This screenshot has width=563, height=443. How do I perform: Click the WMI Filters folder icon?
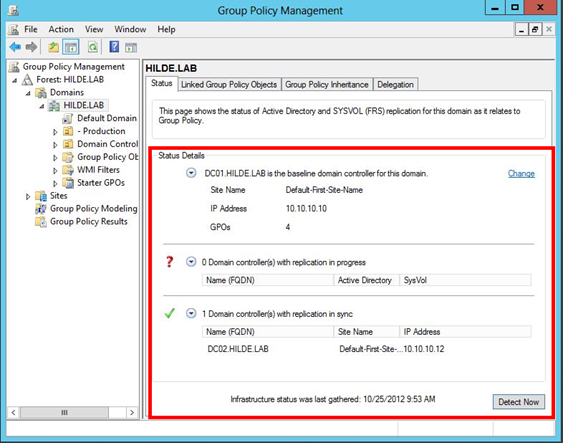pos(68,170)
